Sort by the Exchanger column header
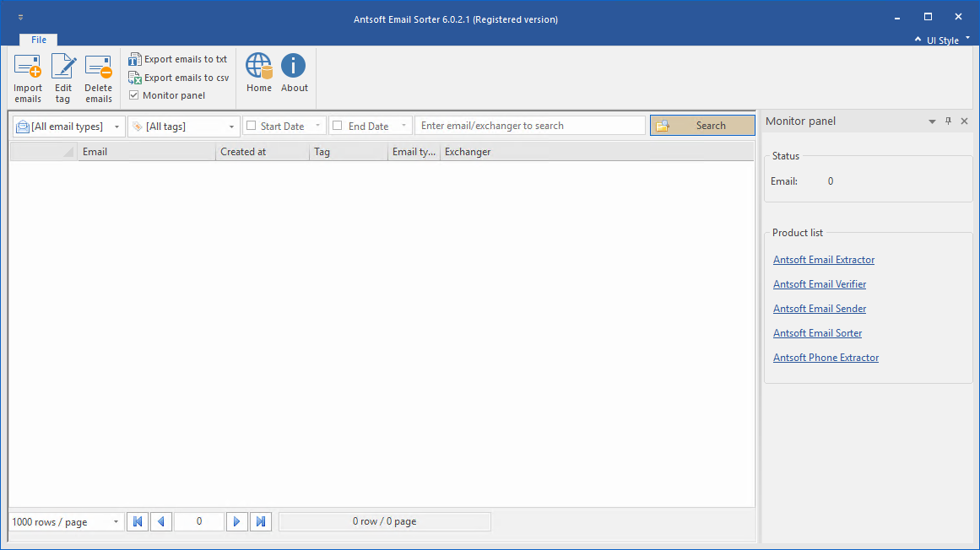This screenshot has width=980, height=550. (597, 152)
